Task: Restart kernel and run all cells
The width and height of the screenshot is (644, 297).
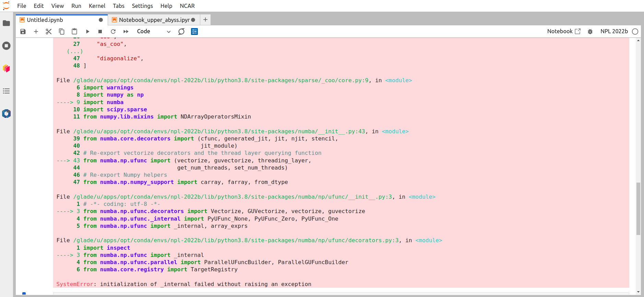Action: 126,32
